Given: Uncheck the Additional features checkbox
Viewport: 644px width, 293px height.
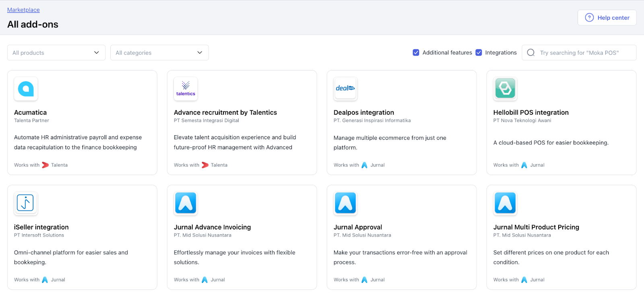Looking at the screenshot, I should 416,53.
